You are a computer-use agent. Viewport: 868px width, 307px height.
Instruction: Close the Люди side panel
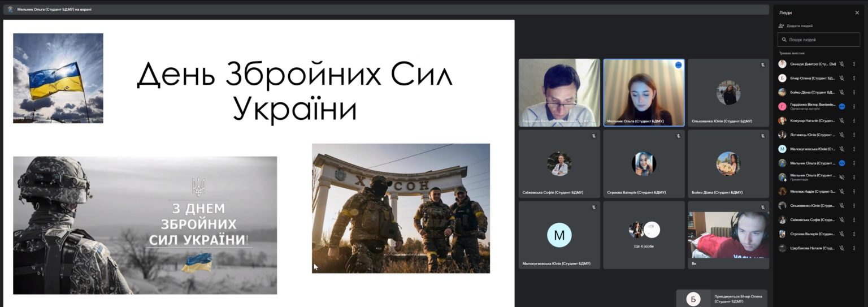coord(857,12)
